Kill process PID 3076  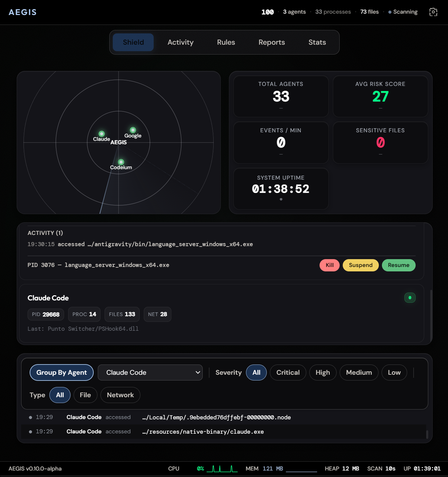[x=329, y=265]
